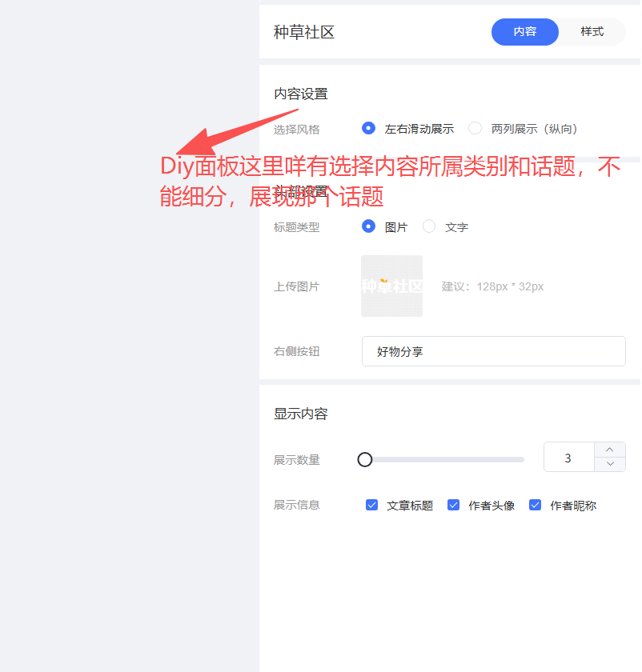Click the 上传图片 label
This screenshot has width=642, height=672.
pos(297,286)
